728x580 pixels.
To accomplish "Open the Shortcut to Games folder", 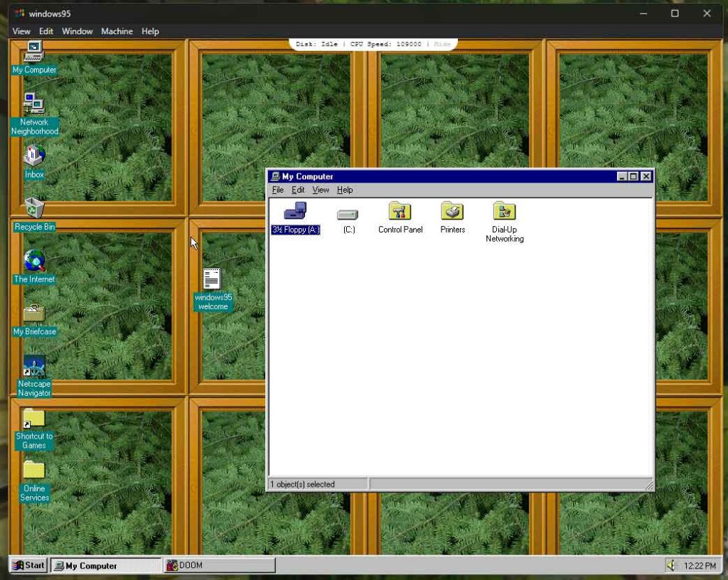I will [33, 418].
